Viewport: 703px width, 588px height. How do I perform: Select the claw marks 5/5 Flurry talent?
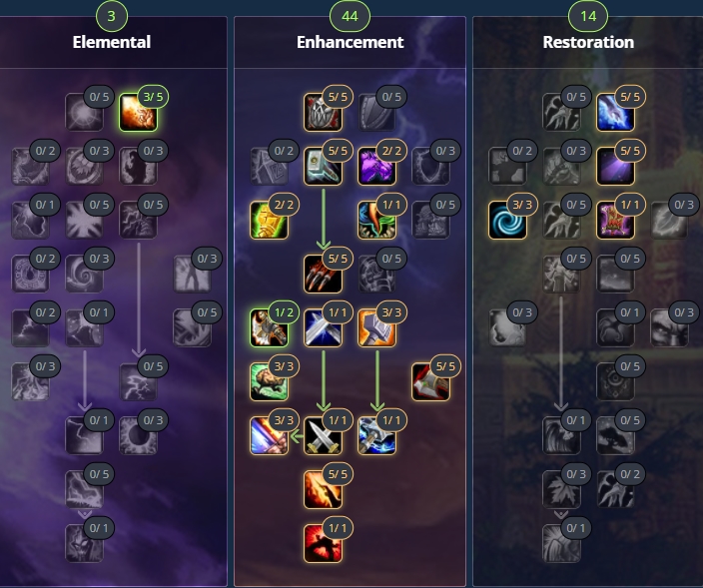323,274
